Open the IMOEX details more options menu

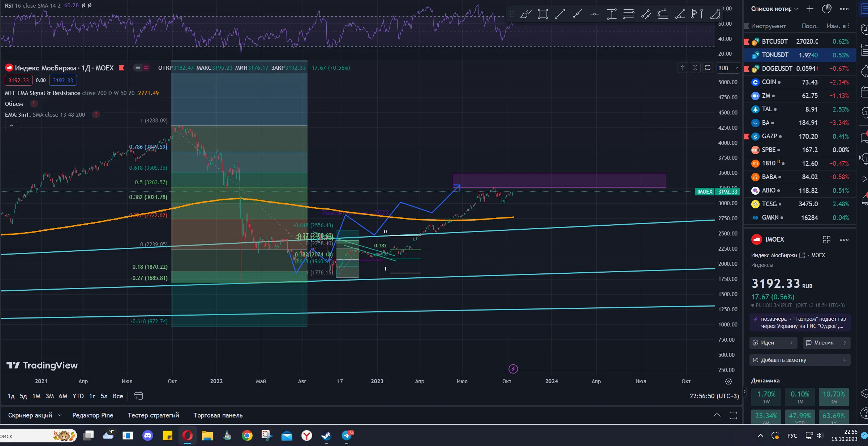pos(844,239)
